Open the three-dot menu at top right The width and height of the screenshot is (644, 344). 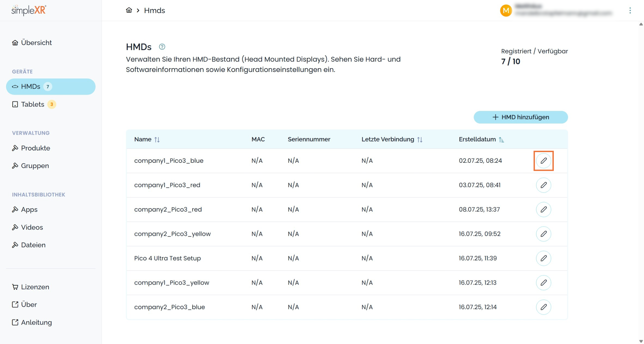click(x=630, y=10)
